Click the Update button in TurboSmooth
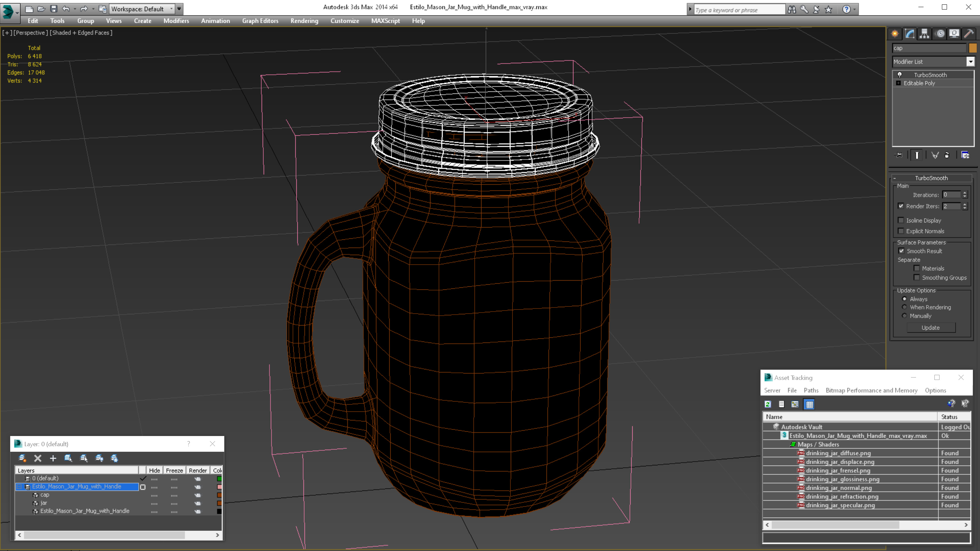This screenshot has height=551, width=980. tap(932, 327)
